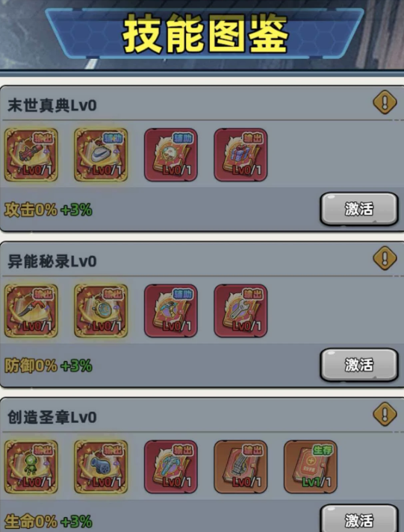Tap the 技能图鉴 title banner
The height and width of the screenshot is (532, 404).
tap(205, 34)
